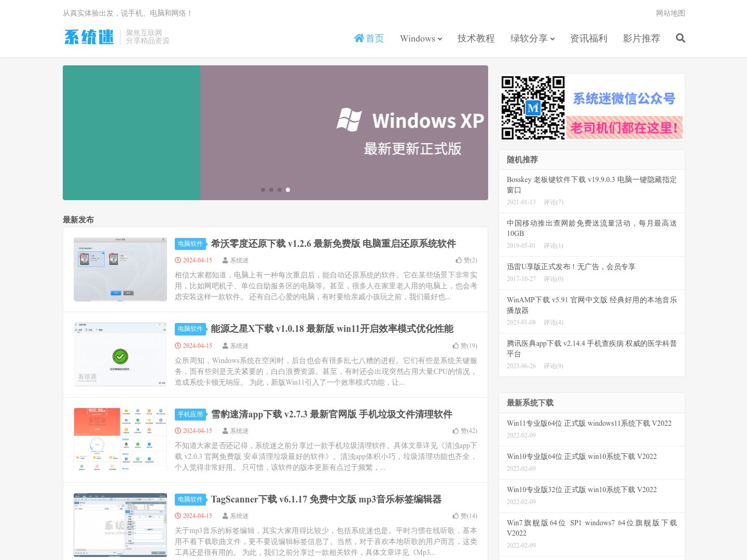The width and height of the screenshot is (747, 560).
Task: Expand the 绿软分享 dropdown menu
Action: 532,38
